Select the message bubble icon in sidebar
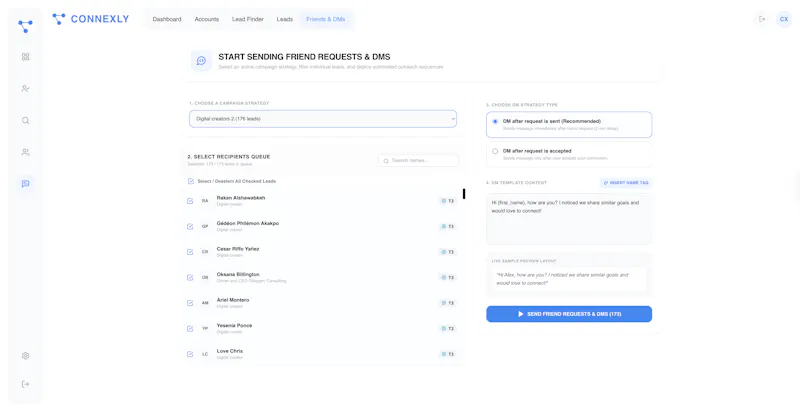The image size is (800, 408). click(26, 184)
